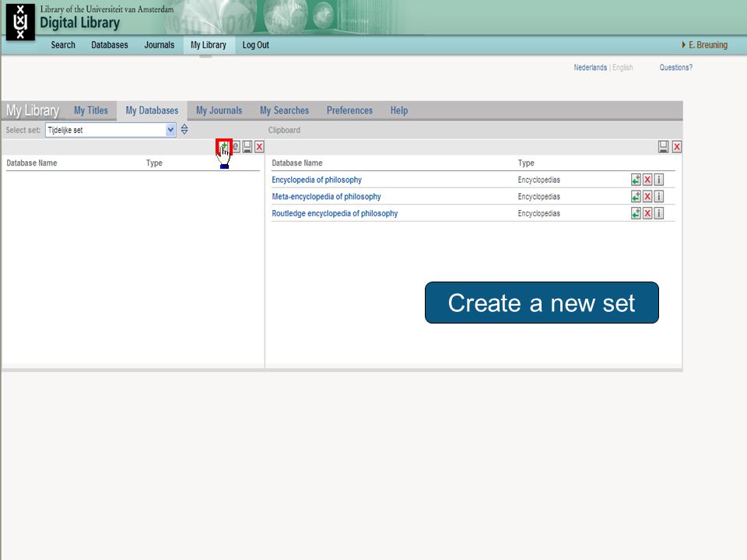Add Encyclopedia of philosophy to set

click(636, 180)
